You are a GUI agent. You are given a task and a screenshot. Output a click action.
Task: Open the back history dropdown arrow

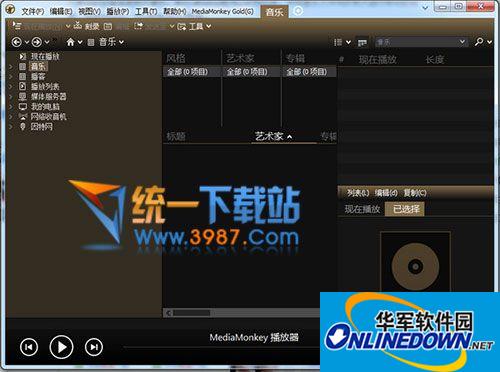[x=27, y=42]
